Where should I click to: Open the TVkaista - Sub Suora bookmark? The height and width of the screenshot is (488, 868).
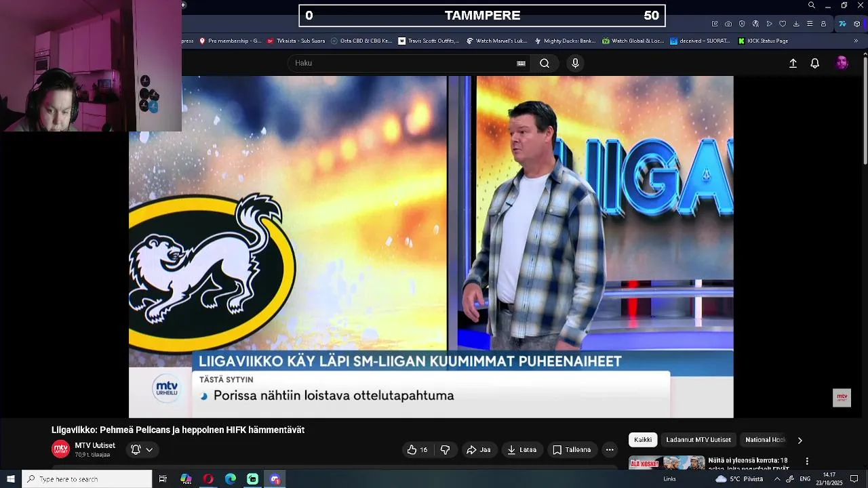(298, 41)
